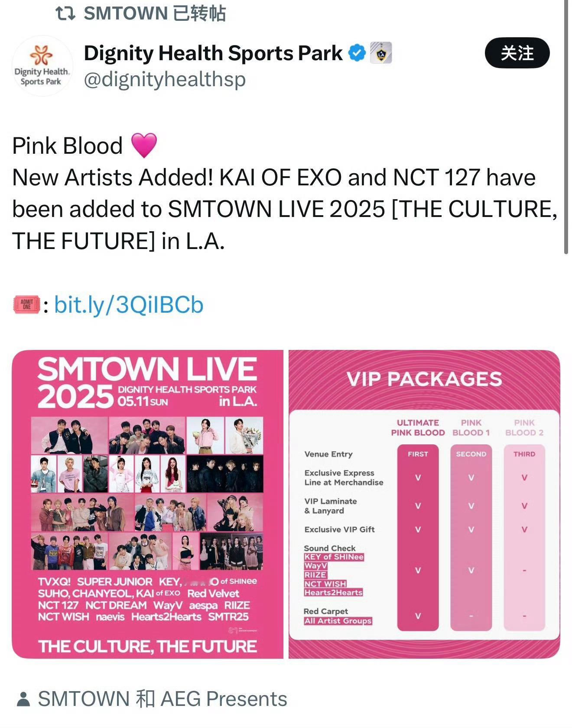Image resolution: width=572 pixels, height=728 pixels.
Task: Click the repost arrows icon
Action: click(x=66, y=13)
